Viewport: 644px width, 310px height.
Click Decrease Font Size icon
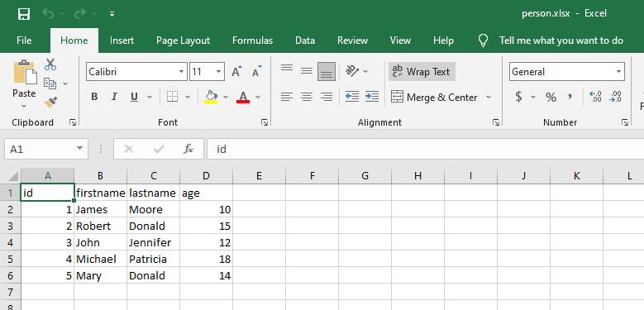click(257, 71)
